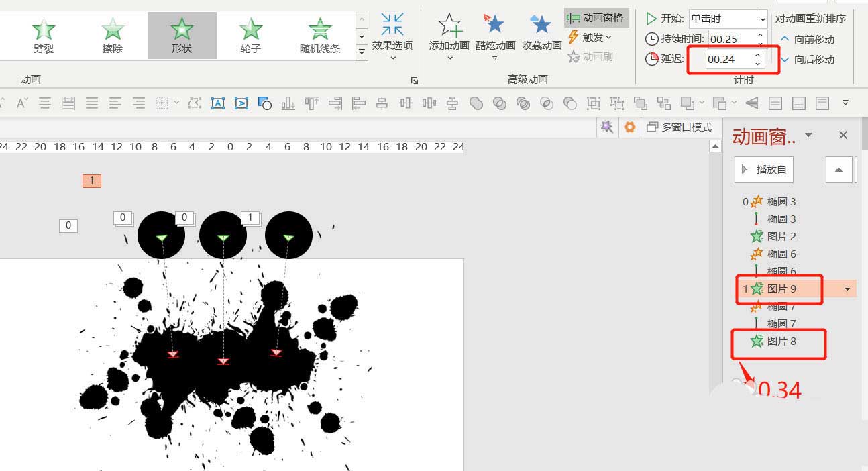This screenshot has width=868, height=471.
Task: Select the 形状 animation effect
Action: click(182, 35)
